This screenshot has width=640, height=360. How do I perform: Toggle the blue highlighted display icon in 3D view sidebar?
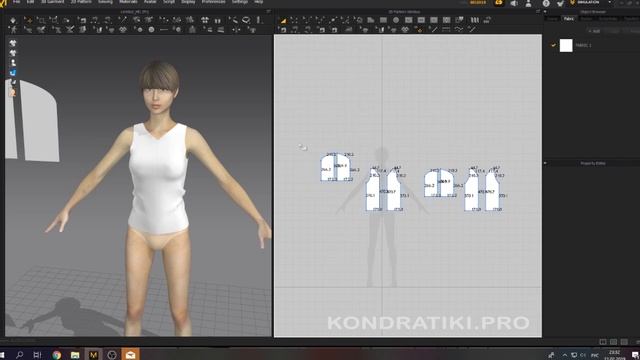tap(13, 73)
